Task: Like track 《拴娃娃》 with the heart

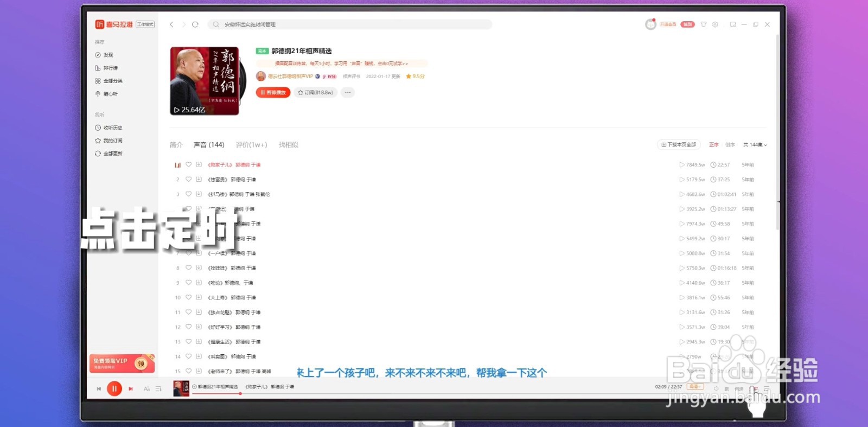Action: click(x=189, y=267)
